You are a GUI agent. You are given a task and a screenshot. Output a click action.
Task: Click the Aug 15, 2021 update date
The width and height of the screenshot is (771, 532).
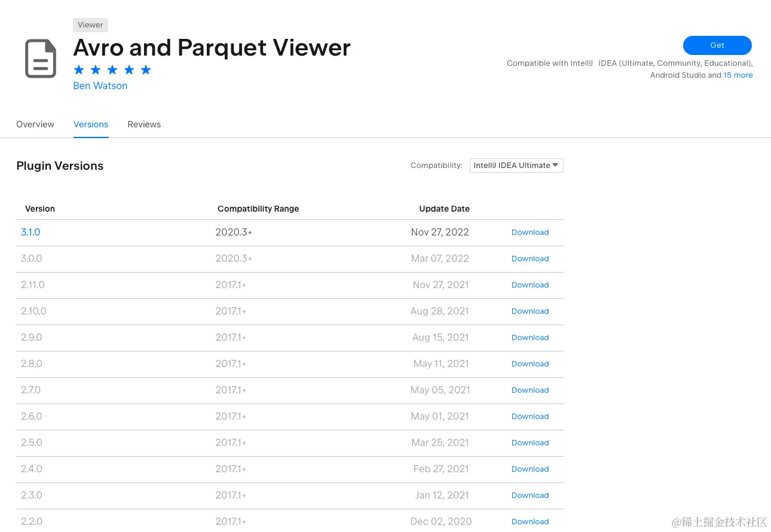[x=440, y=338]
